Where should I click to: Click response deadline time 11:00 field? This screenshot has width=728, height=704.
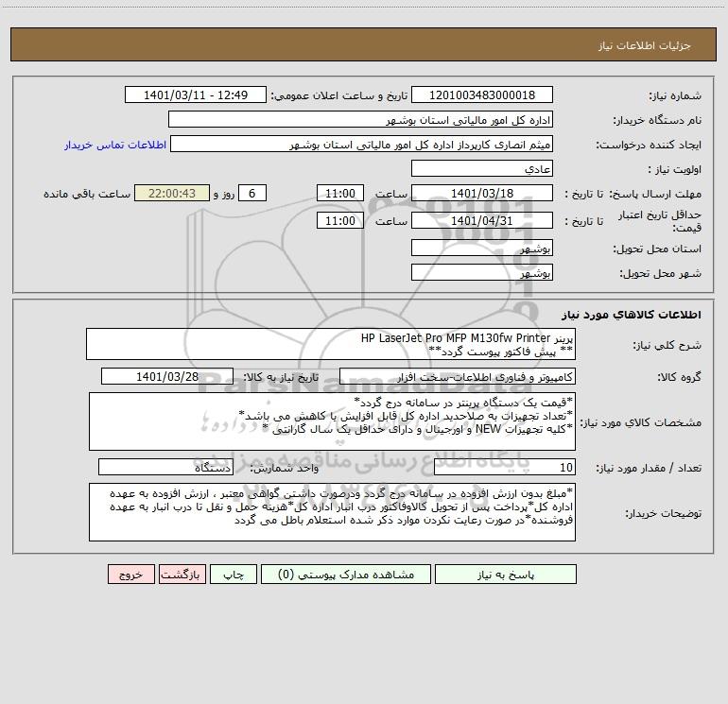click(x=339, y=193)
